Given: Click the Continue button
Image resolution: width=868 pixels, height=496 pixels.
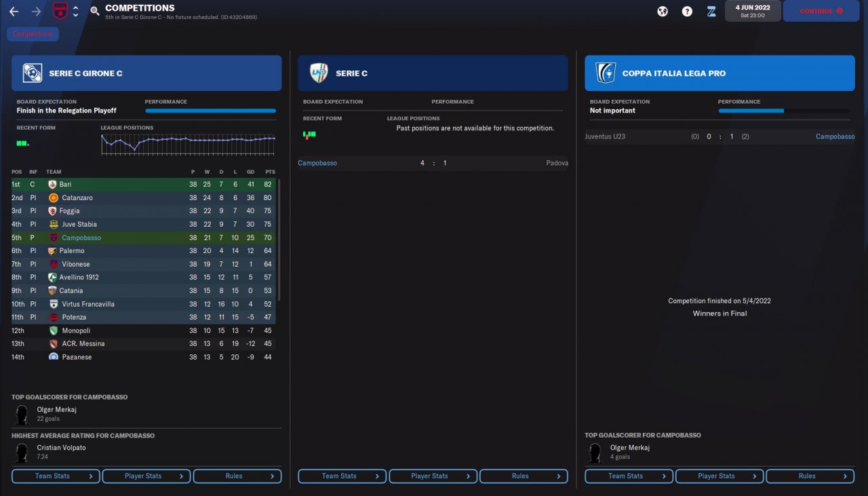Looking at the screenshot, I should (821, 11).
